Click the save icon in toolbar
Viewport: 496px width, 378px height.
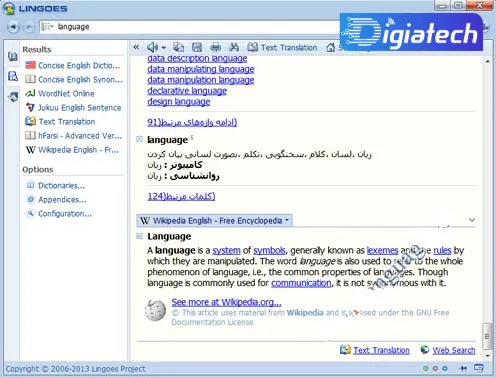pos(197,47)
